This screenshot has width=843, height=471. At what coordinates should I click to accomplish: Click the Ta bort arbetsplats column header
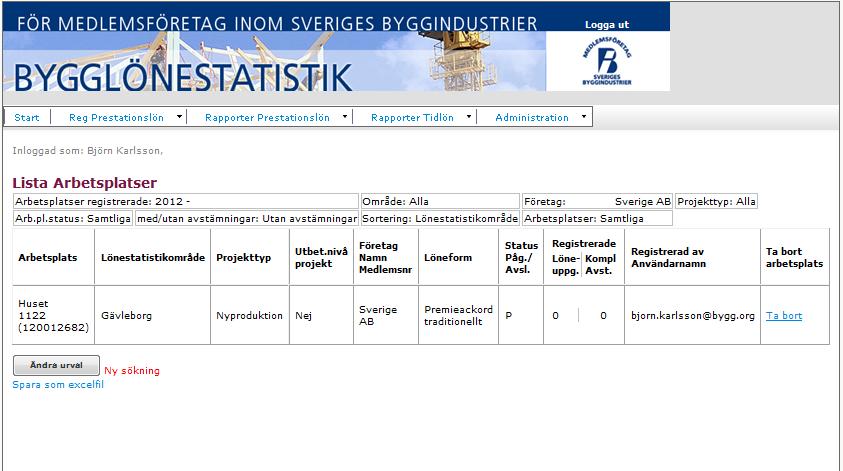point(795,257)
